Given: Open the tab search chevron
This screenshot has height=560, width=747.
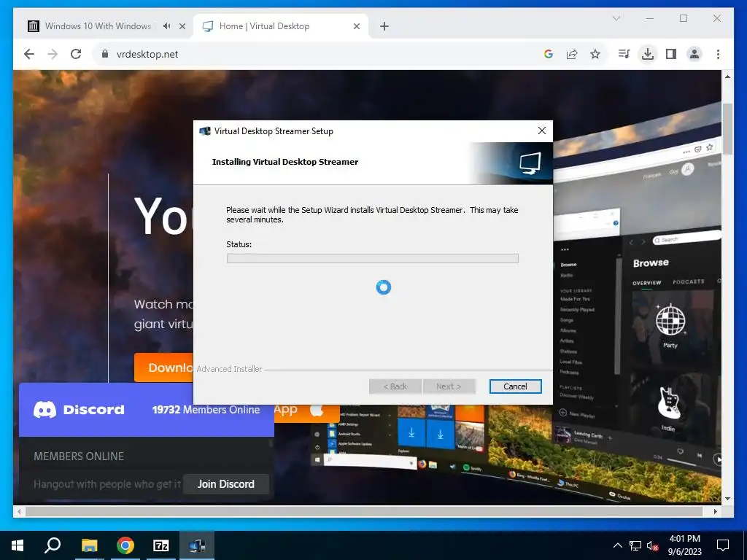Looking at the screenshot, I should pos(616,18).
